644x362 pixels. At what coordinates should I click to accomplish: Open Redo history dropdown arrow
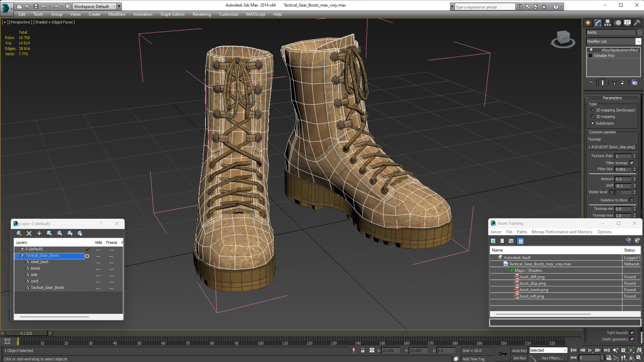pos(62,6)
